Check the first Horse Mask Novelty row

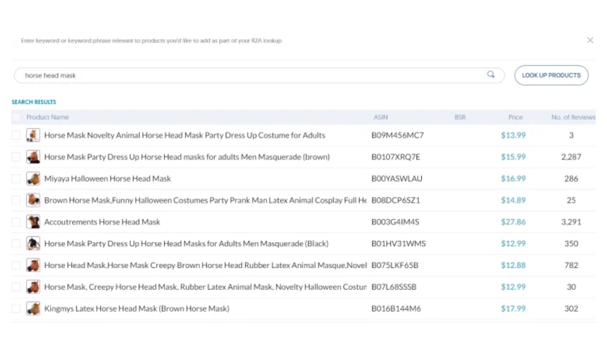(16, 135)
